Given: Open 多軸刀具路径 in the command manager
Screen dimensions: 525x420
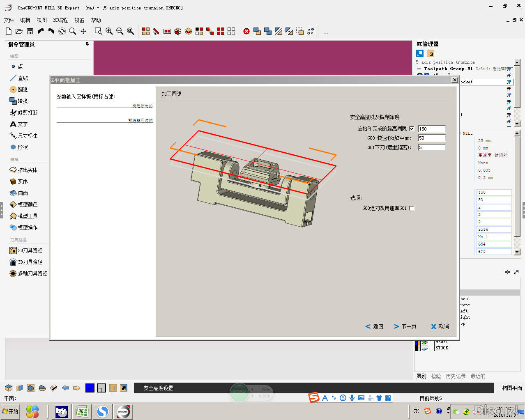Looking at the screenshot, I should (x=28, y=273).
